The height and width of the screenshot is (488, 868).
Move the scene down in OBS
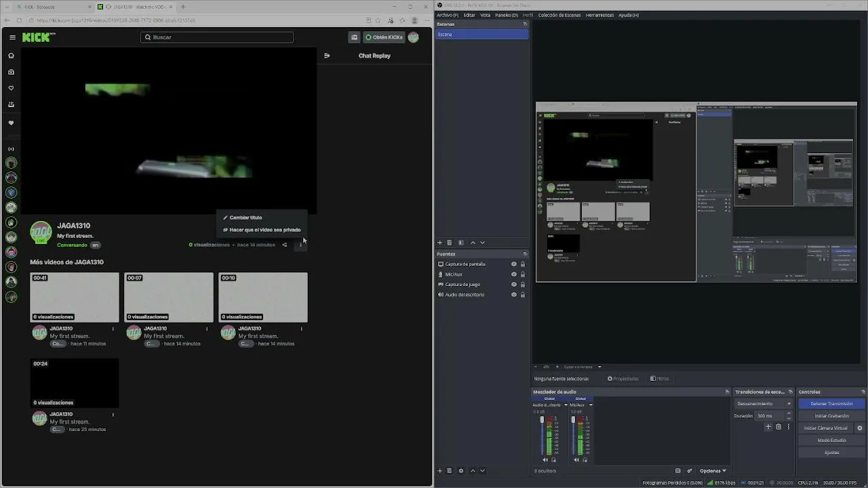coord(482,243)
